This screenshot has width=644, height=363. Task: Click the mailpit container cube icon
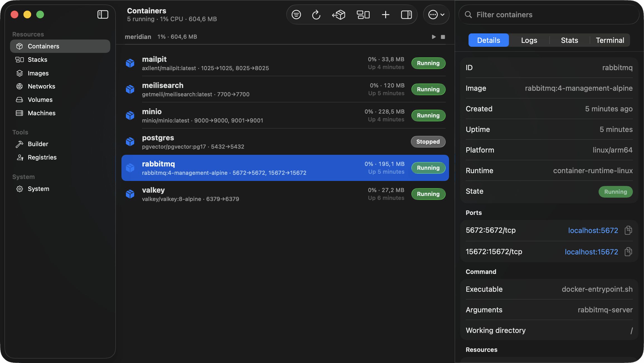click(130, 63)
